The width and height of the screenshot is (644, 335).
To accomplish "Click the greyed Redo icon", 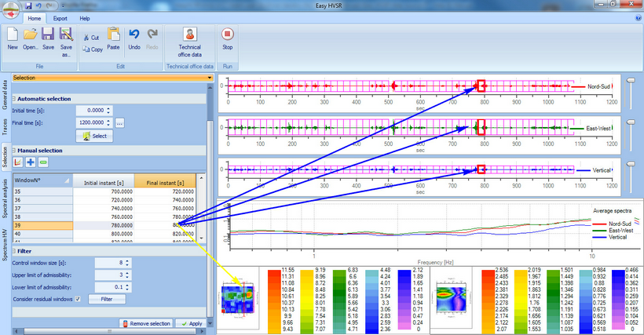I will tap(152, 34).
